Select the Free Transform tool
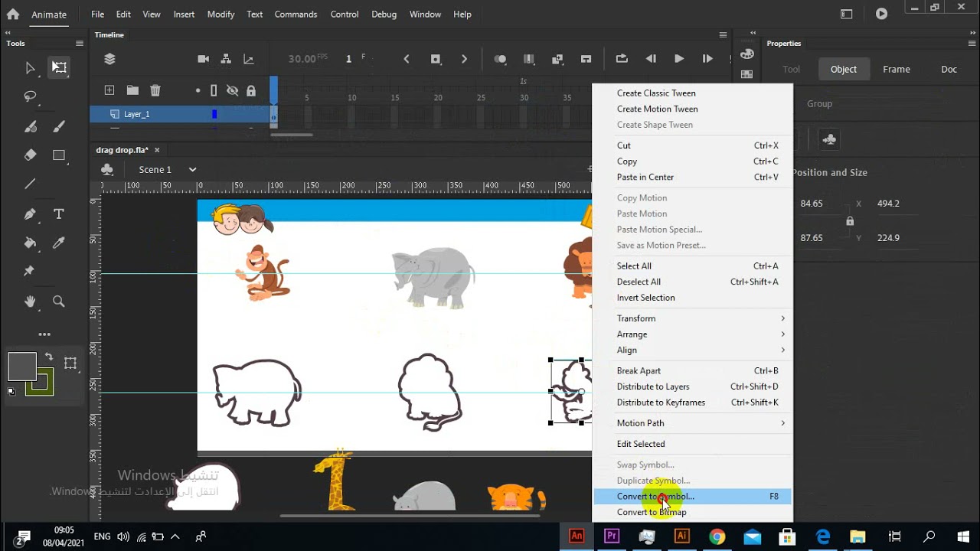Image resolution: width=980 pixels, height=551 pixels. [x=59, y=67]
